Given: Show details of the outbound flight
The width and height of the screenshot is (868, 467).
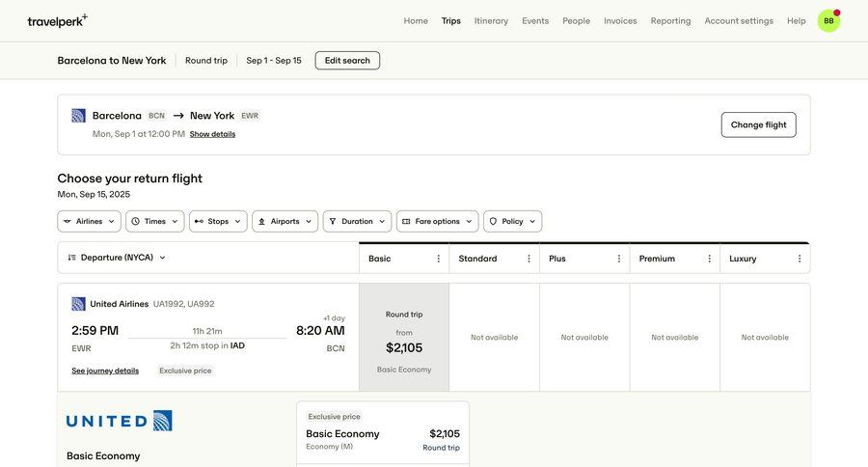Looking at the screenshot, I should [212, 134].
